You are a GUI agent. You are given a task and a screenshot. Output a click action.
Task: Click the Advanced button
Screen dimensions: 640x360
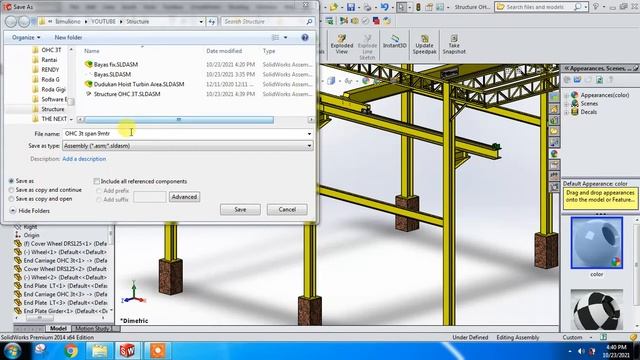[x=184, y=197]
